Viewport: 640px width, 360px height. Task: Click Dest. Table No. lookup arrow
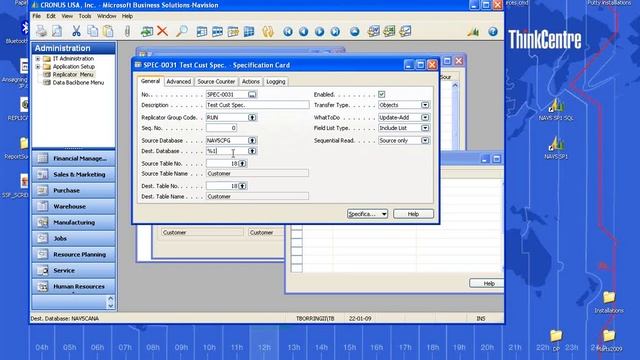[242, 186]
